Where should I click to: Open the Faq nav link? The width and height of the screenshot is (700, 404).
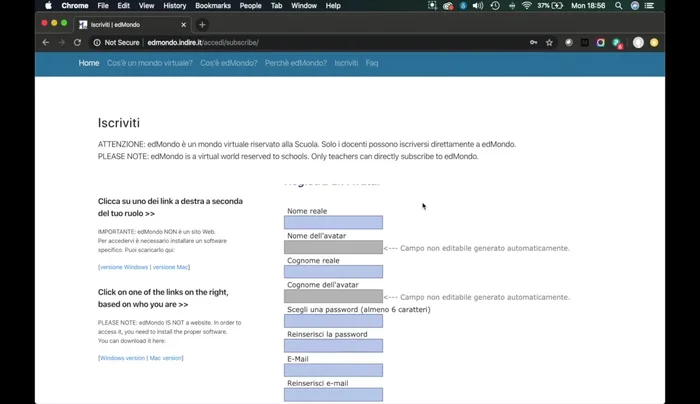point(371,63)
